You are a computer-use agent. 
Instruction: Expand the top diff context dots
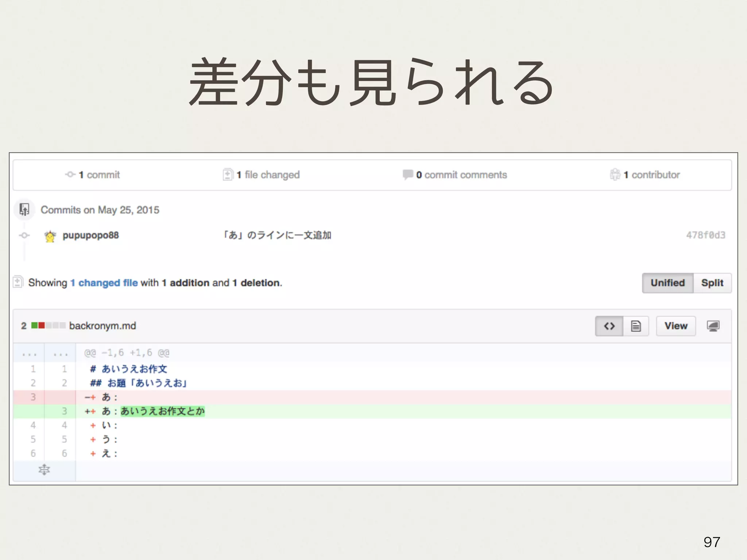(x=30, y=354)
